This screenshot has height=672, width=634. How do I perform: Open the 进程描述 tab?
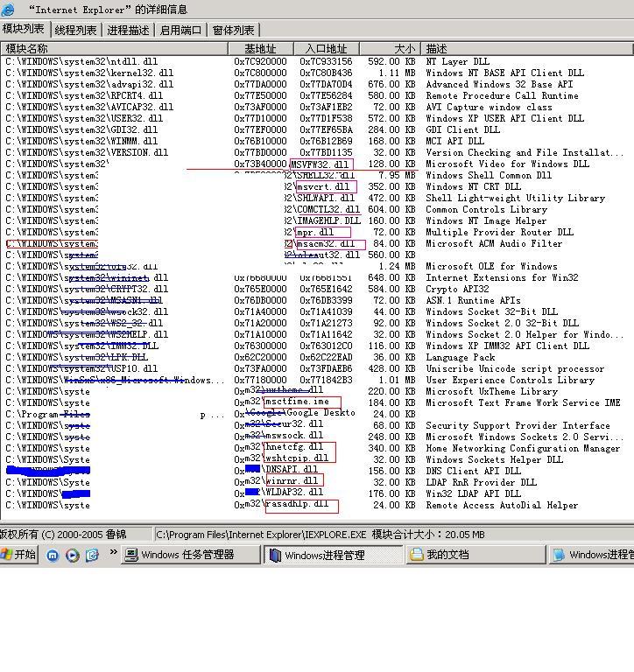[x=128, y=30]
